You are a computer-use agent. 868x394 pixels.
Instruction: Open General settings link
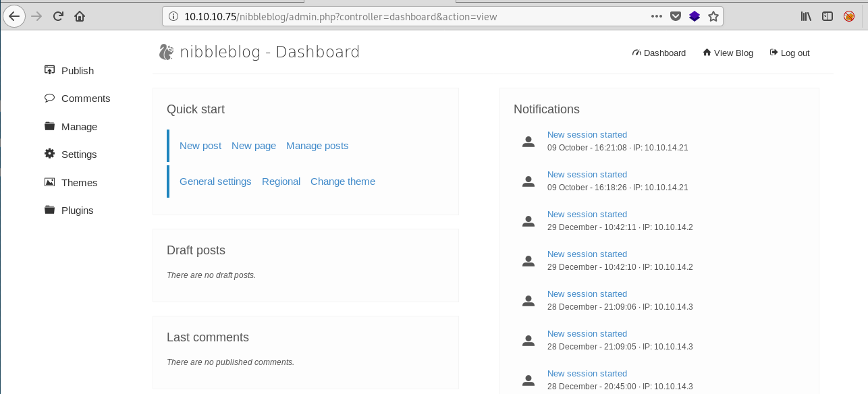[215, 181]
